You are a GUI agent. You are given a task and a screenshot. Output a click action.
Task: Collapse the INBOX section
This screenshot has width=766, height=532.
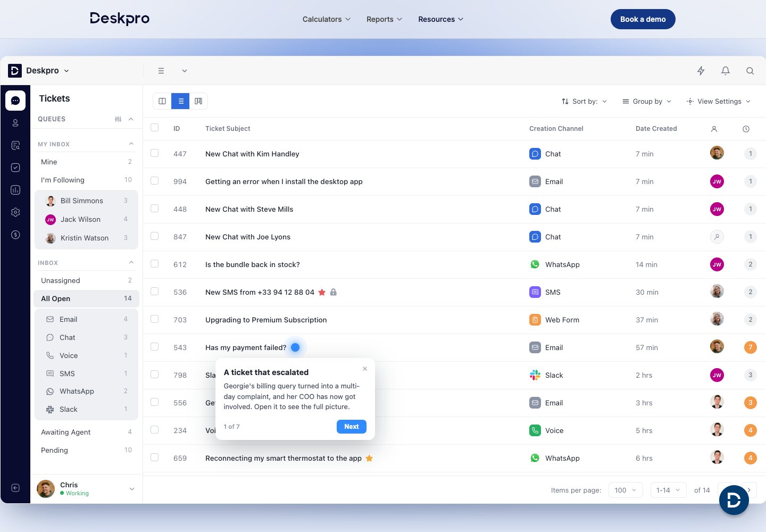(x=131, y=262)
